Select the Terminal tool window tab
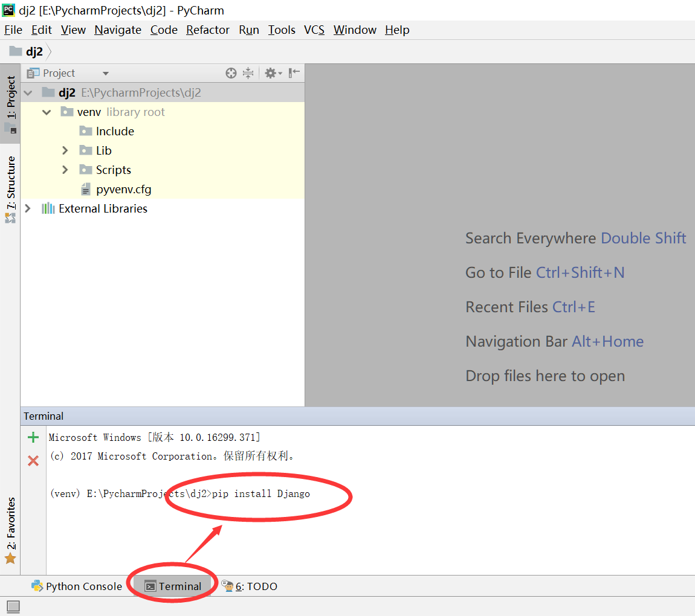 pyautogui.click(x=173, y=586)
